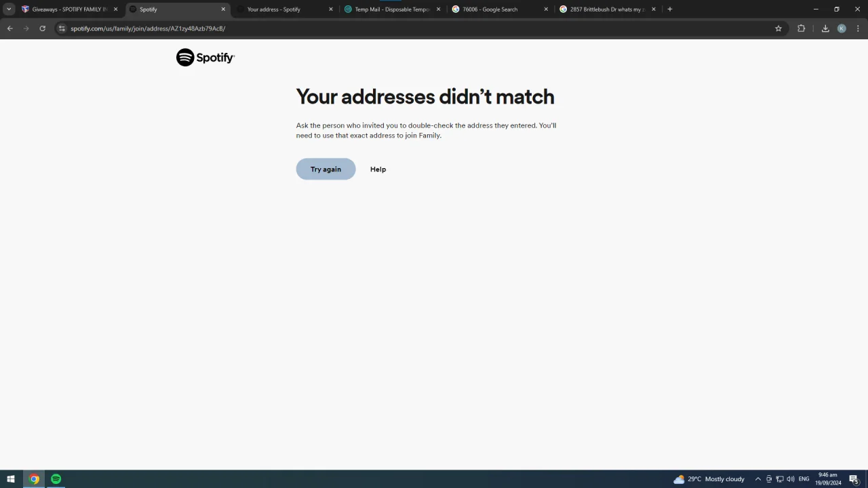Switch to the 76006 Google Search tab

tap(500, 9)
